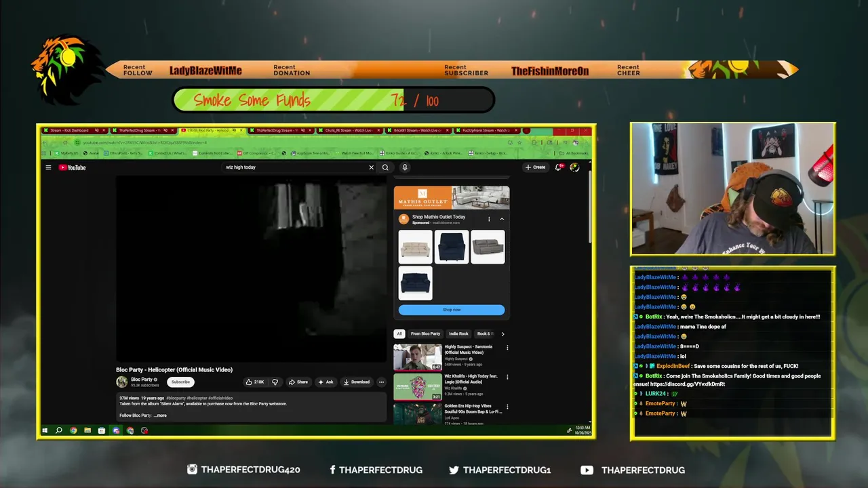
Task: Open Golden Era Hip-Hop Vibes video title
Action: pyautogui.click(x=473, y=409)
